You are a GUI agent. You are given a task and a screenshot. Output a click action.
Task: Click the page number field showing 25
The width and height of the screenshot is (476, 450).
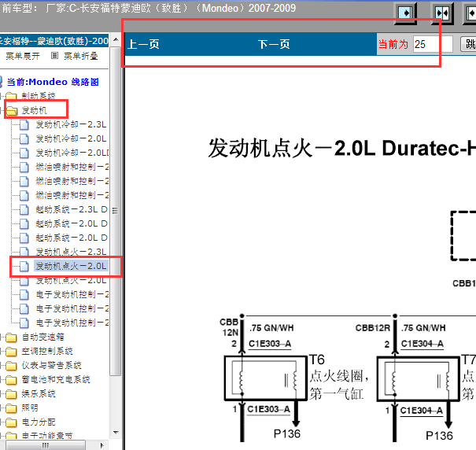point(433,44)
